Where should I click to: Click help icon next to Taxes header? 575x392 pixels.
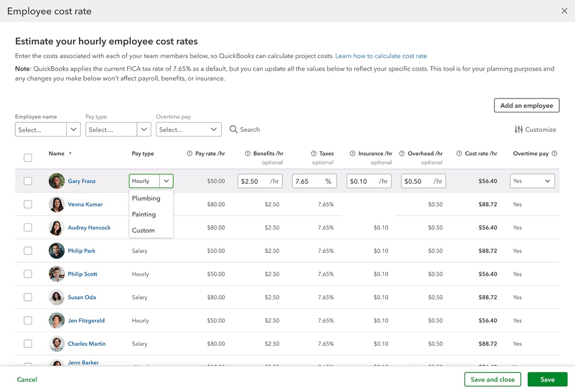(x=314, y=154)
